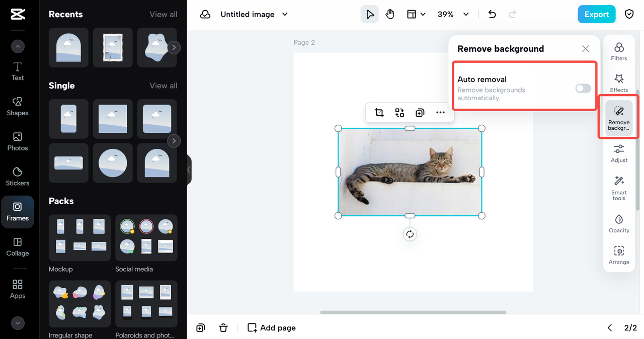Show next Single frames with arrow

[x=174, y=140]
